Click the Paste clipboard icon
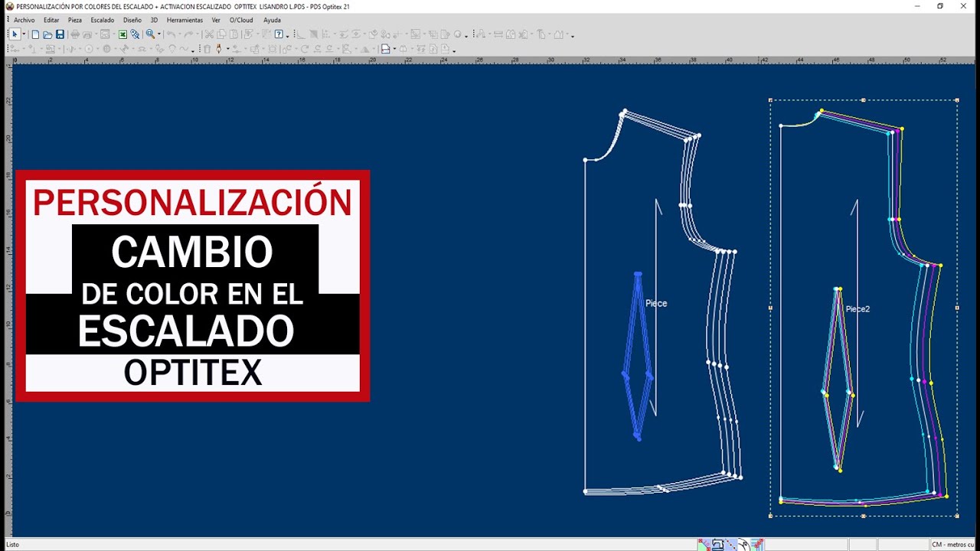980x551 pixels. (x=234, y=34)
